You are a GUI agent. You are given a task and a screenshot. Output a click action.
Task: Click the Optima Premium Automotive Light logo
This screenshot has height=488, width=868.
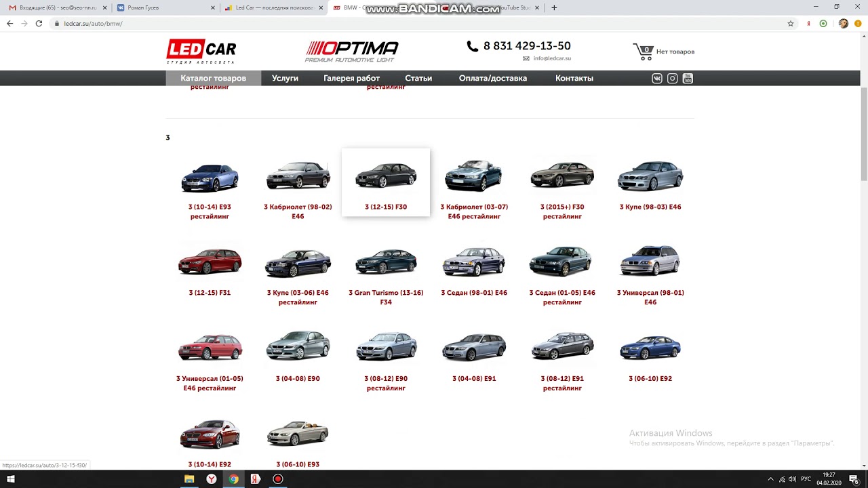(351, 52)
